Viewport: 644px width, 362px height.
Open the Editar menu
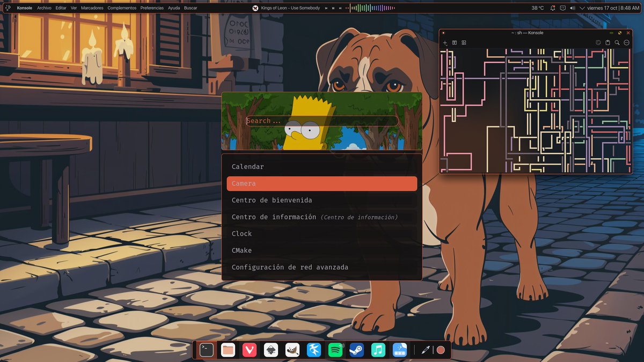61,8
